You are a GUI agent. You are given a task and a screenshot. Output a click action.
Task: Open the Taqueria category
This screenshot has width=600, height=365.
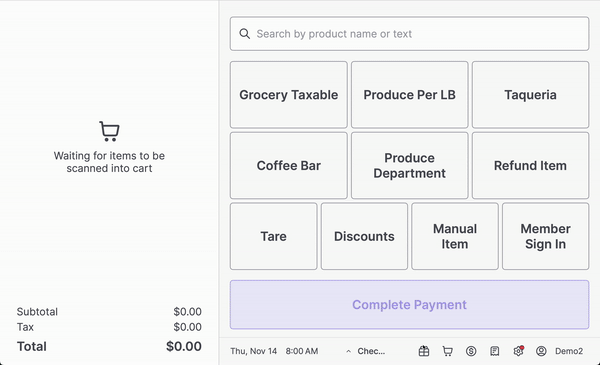pos(530,95)
